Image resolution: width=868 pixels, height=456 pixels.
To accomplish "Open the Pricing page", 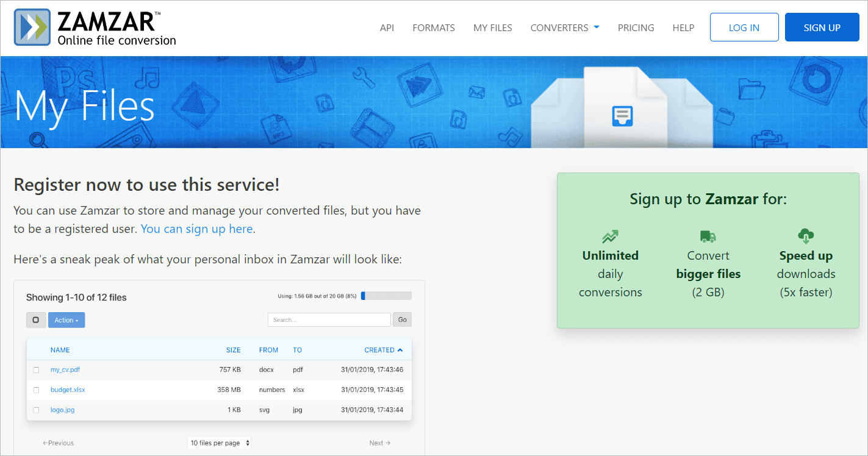I will (x=636, y=28).
